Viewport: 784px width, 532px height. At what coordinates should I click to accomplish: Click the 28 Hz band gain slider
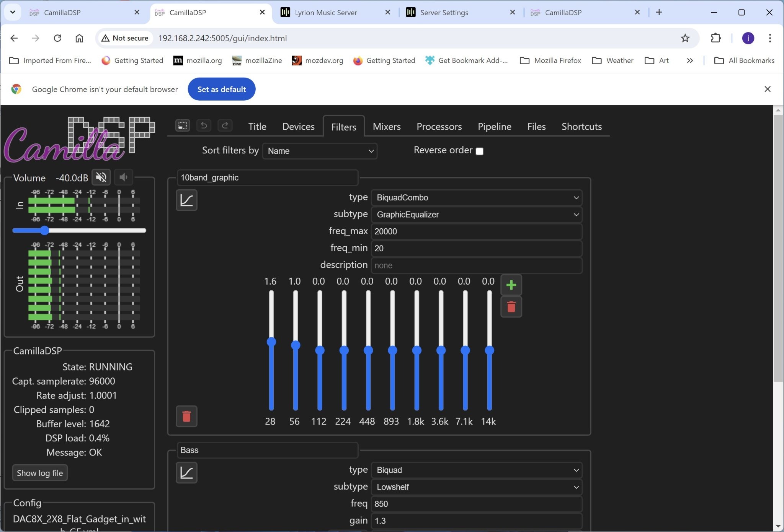[271, 350]
